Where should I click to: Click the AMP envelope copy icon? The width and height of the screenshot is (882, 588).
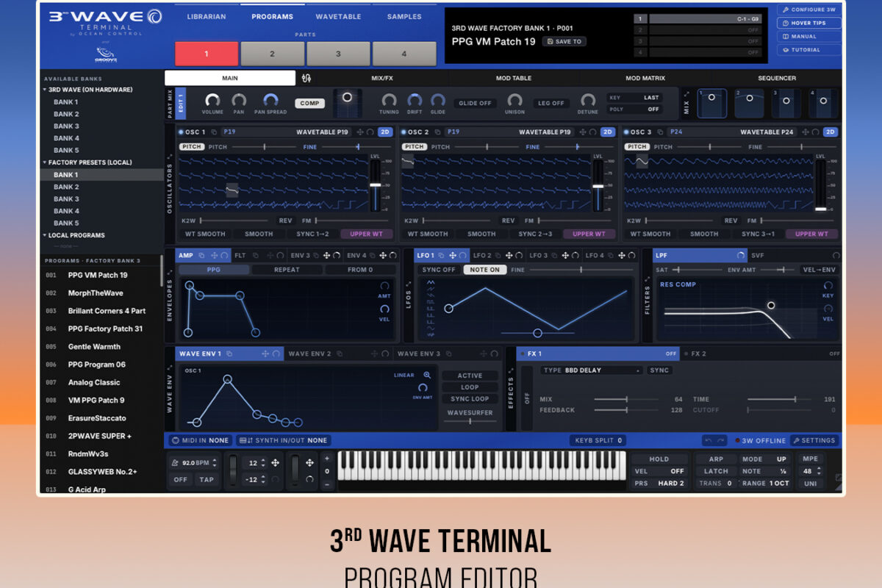pyautogui.click(x=201, y=256)
